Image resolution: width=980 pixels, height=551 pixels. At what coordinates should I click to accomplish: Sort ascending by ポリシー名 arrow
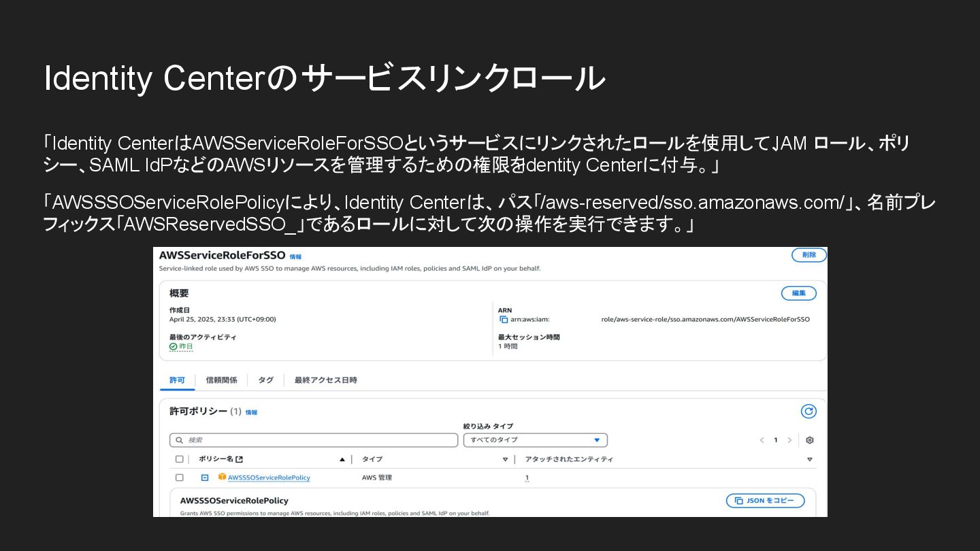point(342,459)
